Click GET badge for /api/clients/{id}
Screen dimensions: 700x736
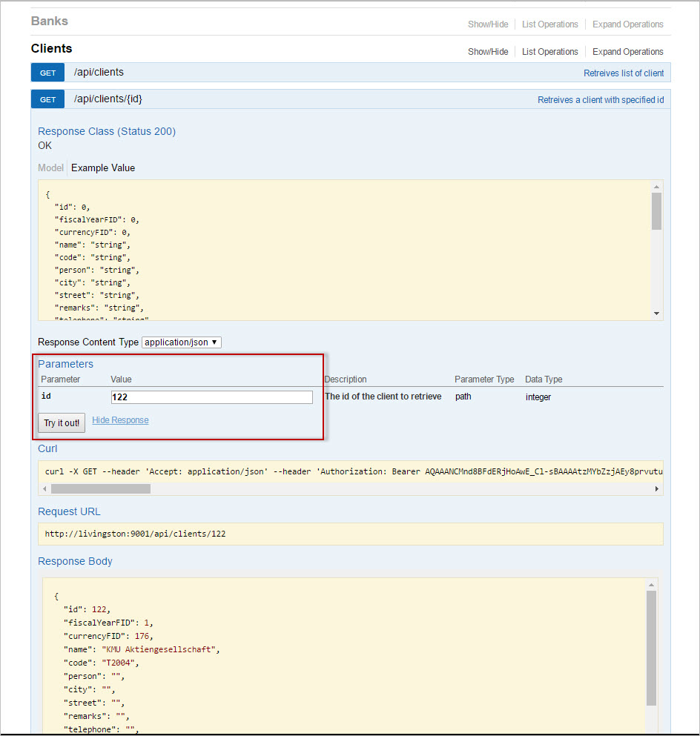click(x=47, y=99)
